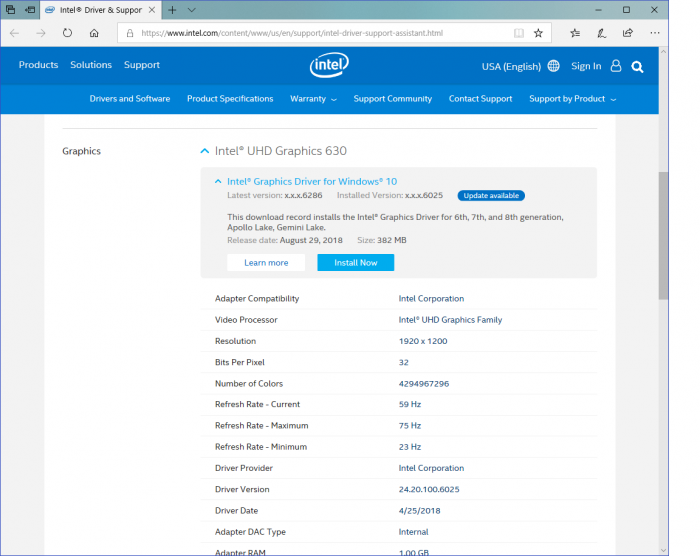
Task: Click the lock icon in the address bar
Action: (130, 33)
